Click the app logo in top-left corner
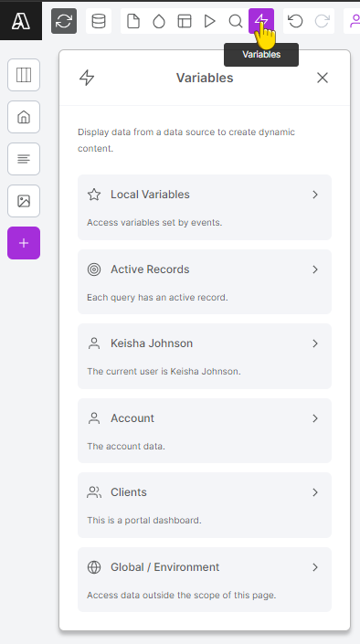Screen dimensions: 360x644 [x=20, y=21]
